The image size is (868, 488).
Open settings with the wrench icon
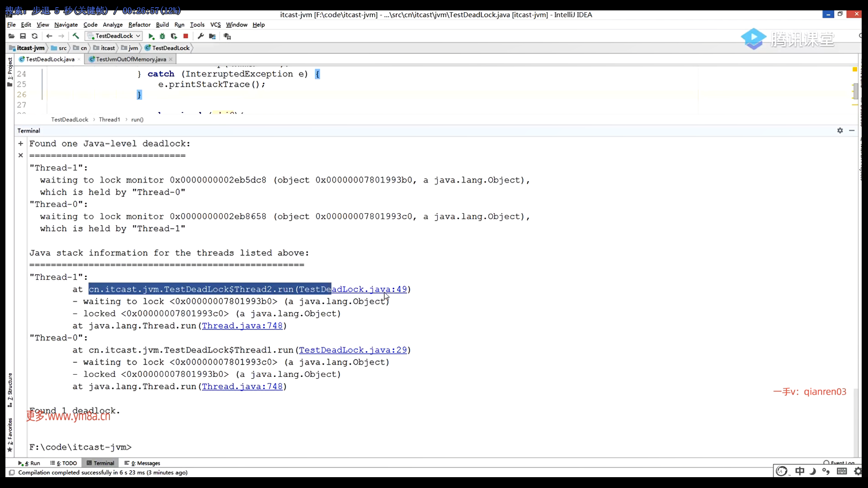click(201, 36)
